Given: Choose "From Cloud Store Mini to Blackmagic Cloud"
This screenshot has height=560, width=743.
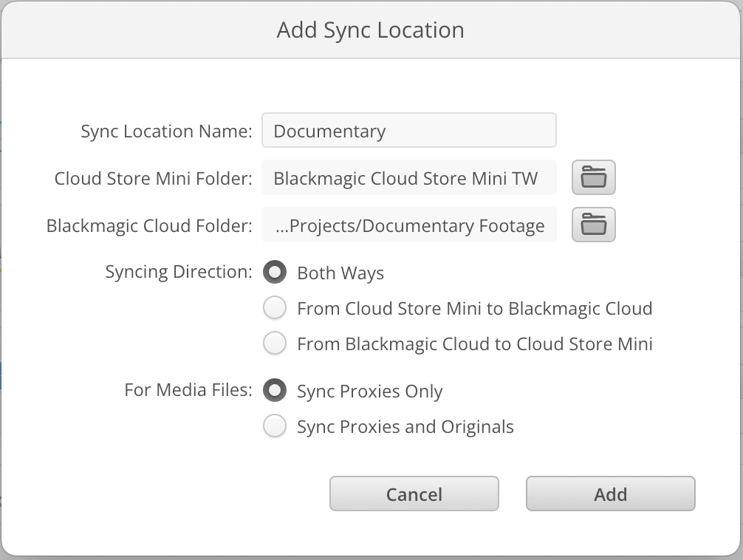Looking at the screenshot, I should [274, 307].
